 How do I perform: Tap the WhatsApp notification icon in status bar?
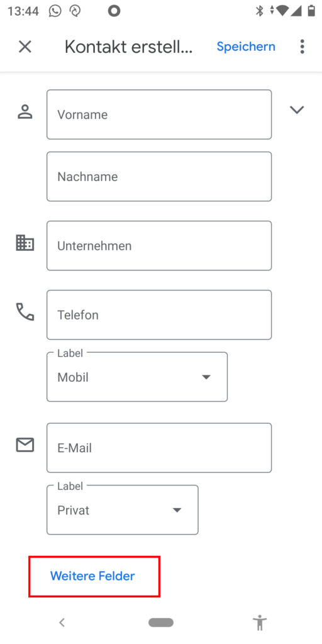point(55,11)
